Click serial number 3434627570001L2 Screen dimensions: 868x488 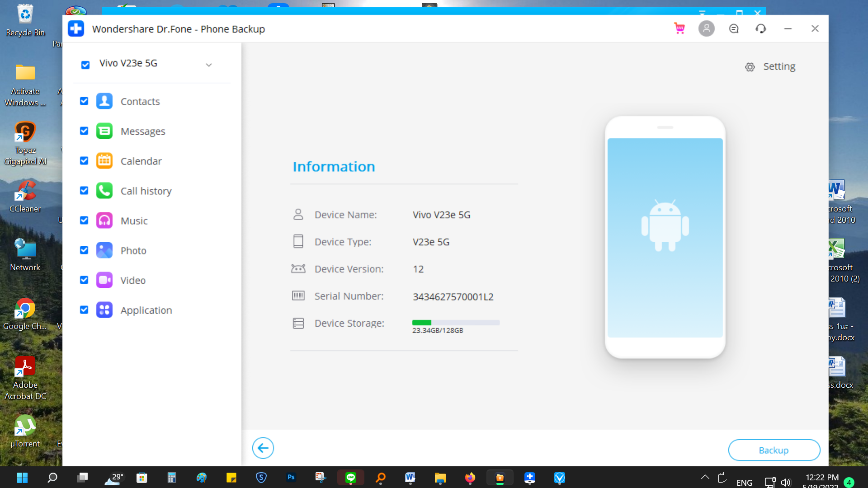453,297
